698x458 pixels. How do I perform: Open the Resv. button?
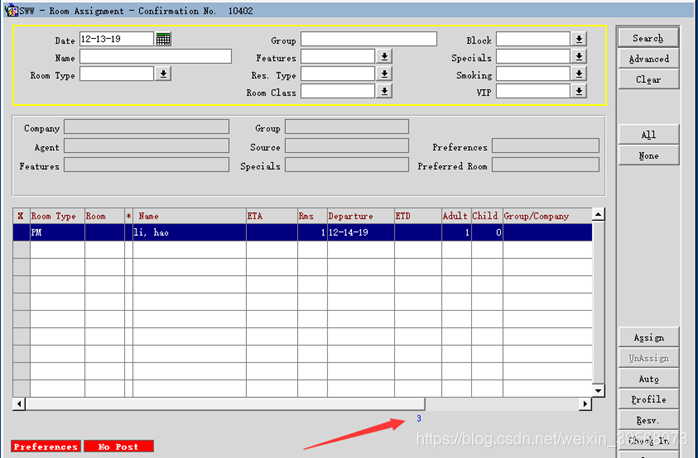click(x=649, y=420)
